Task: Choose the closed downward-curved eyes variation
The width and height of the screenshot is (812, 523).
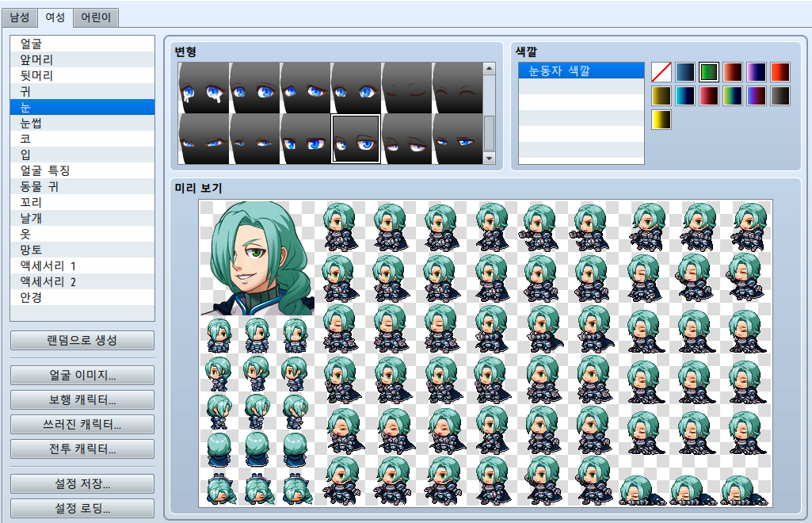Action: tap(406, 88)
